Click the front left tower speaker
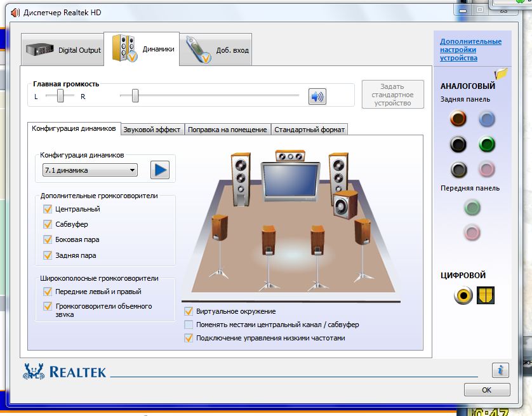The height and width of the screenshot is (416, 532). (241, 179)
